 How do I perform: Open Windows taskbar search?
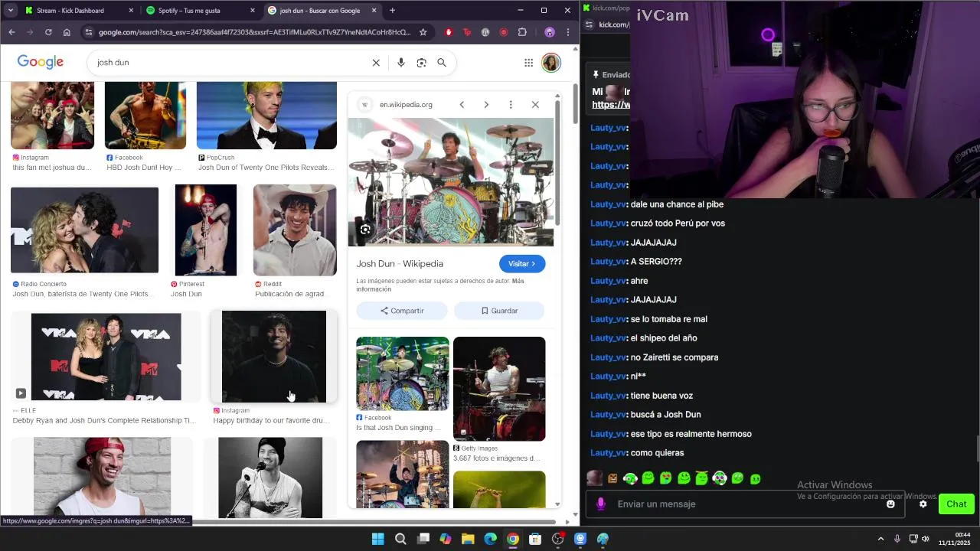tap(400, 539)
